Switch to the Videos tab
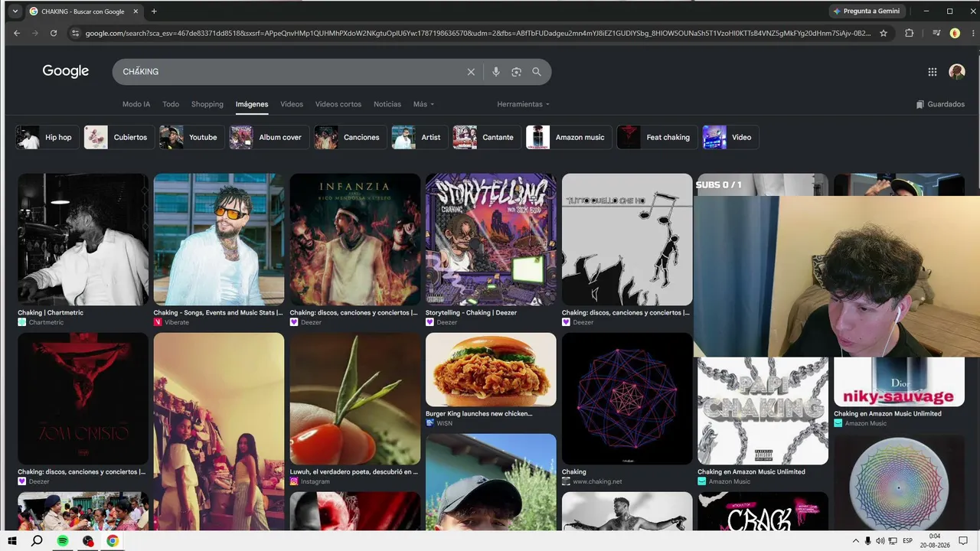This screenshot has width=980, height=551. point(292,104)
